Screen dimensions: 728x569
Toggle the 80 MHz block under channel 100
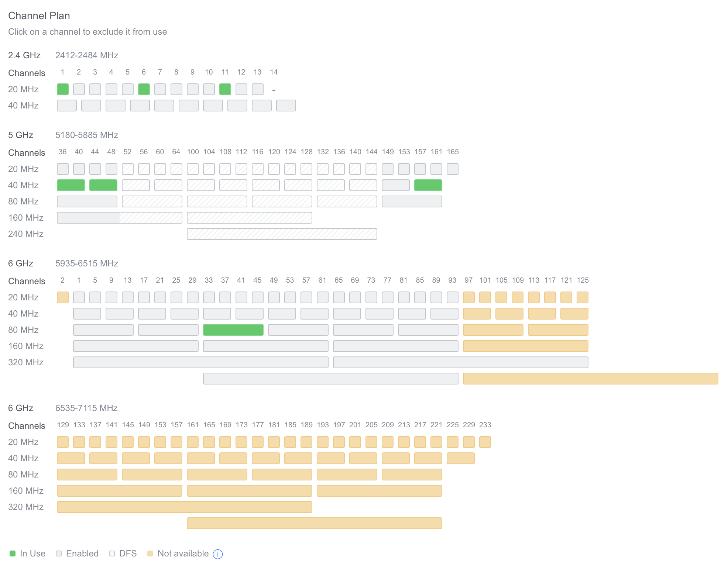tap(217, 201)
